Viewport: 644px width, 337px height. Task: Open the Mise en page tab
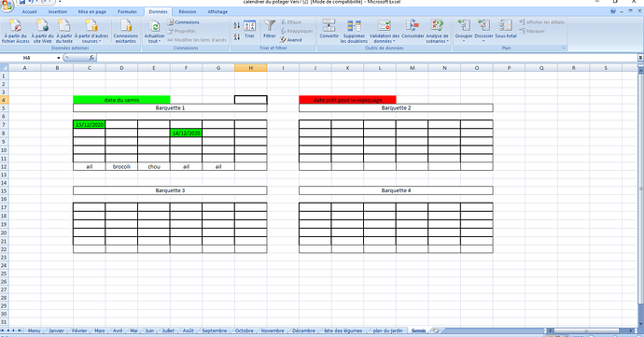point(92,11)
